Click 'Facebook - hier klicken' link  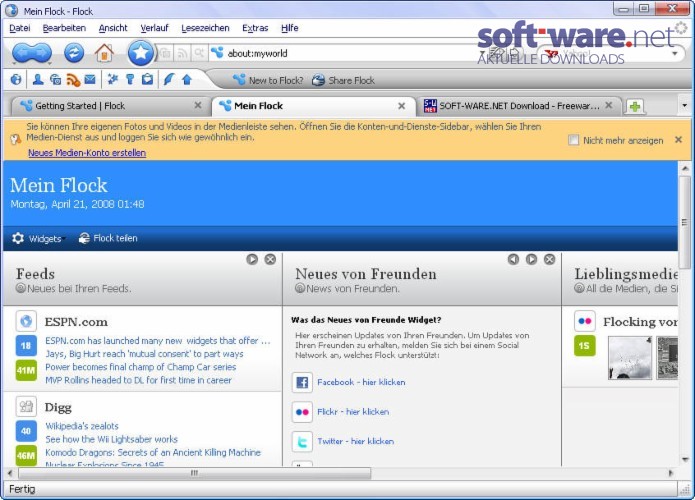[361, 382]
